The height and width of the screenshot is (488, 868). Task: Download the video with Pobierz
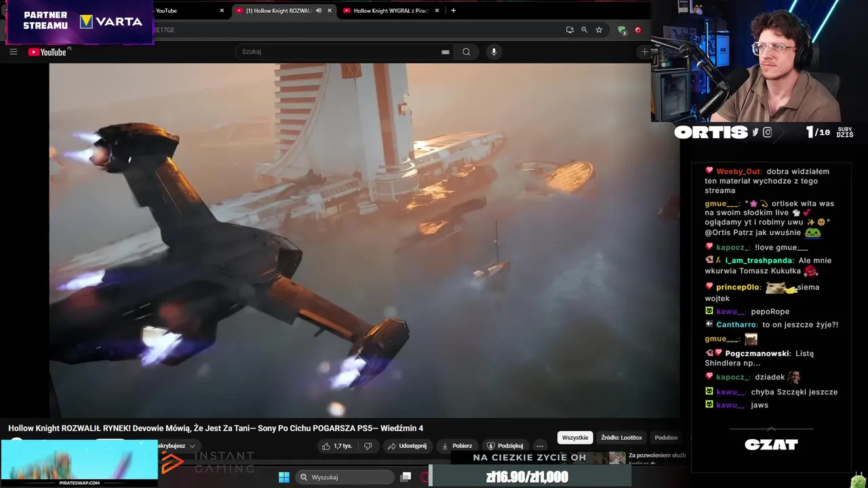click(x=457, y=446)
